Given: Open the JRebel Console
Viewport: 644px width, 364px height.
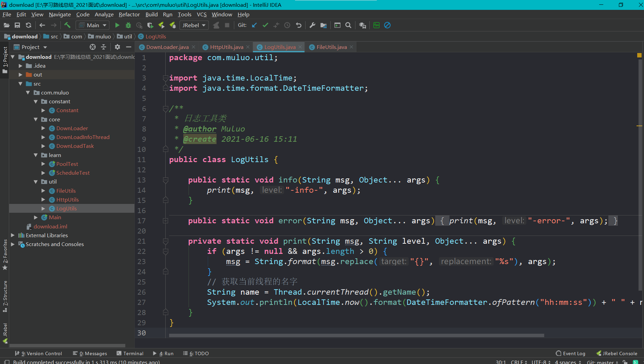Looking at the screenshot, I should (617, 353).
